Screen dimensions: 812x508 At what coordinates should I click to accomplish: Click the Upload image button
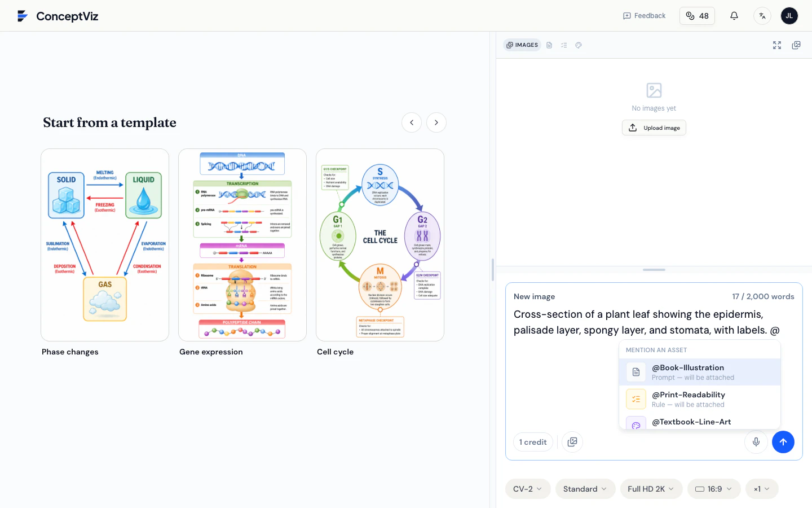(654, 128)
